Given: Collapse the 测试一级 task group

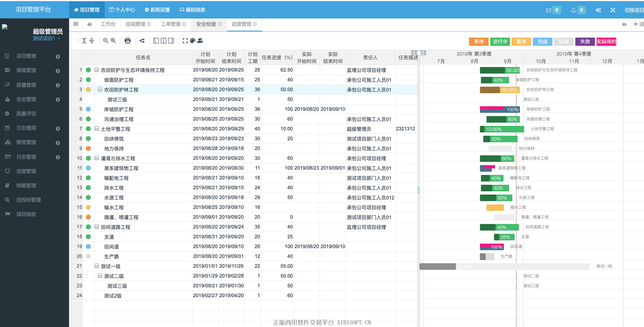Looking at the screenshot, I should pos(97,266).
